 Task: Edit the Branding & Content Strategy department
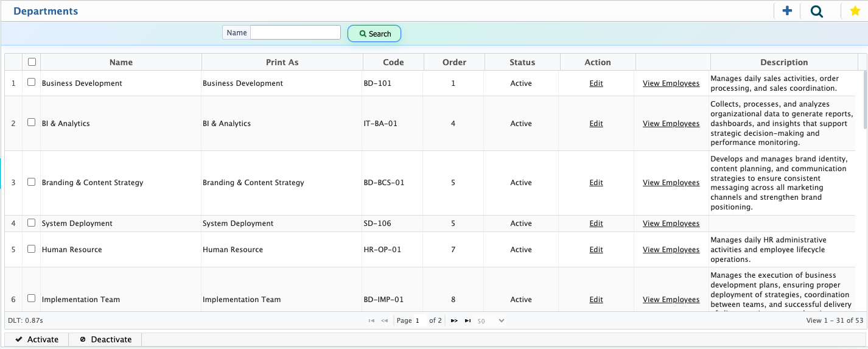[x=596, y=183]
